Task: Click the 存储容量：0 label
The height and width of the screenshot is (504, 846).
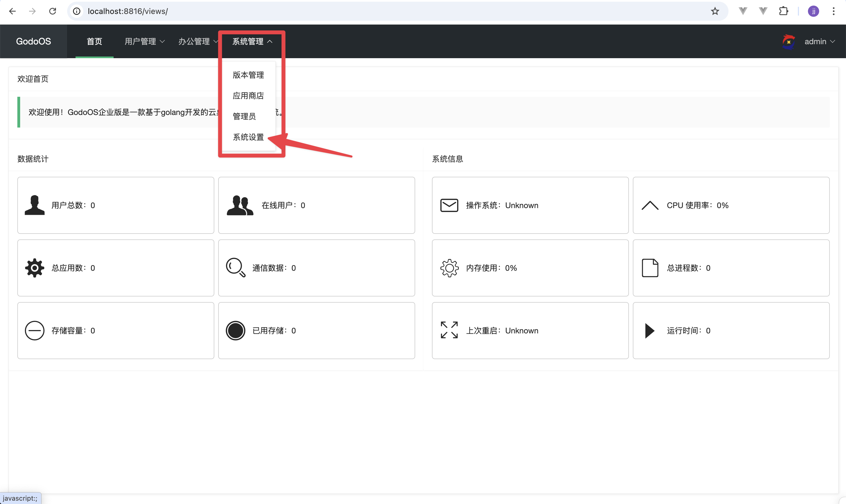Action: 73,331
